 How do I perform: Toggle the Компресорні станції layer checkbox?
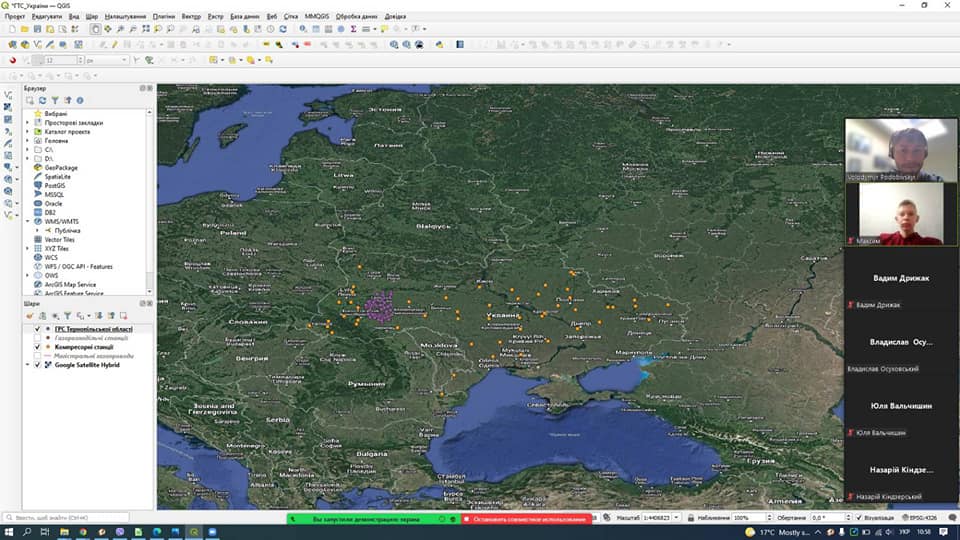pyautogui.click(x=37, y=347)
